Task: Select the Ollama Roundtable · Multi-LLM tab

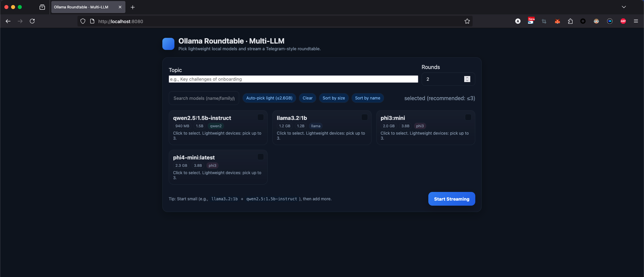Action: point(88,7)
